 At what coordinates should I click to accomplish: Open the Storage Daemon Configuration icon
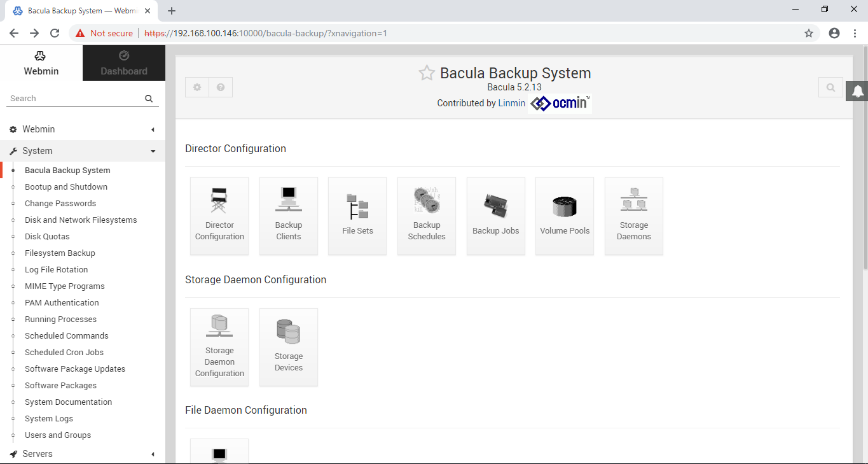point(219,347)
